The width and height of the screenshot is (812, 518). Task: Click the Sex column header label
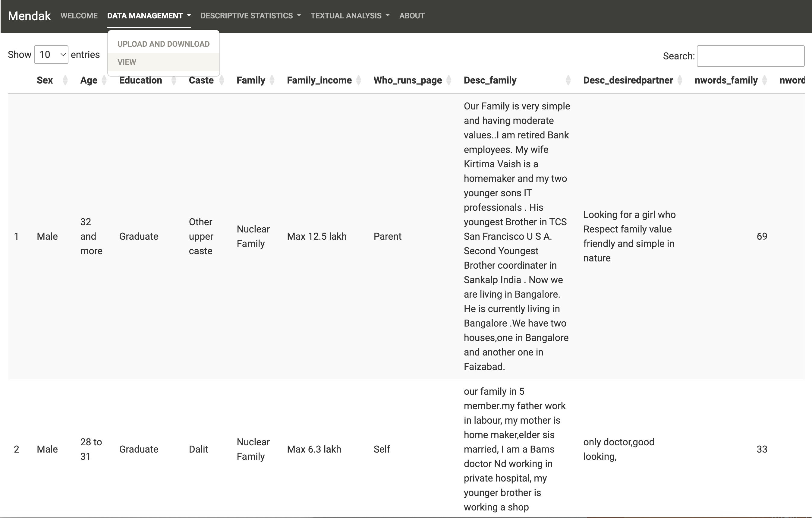(x=45, y=80)
